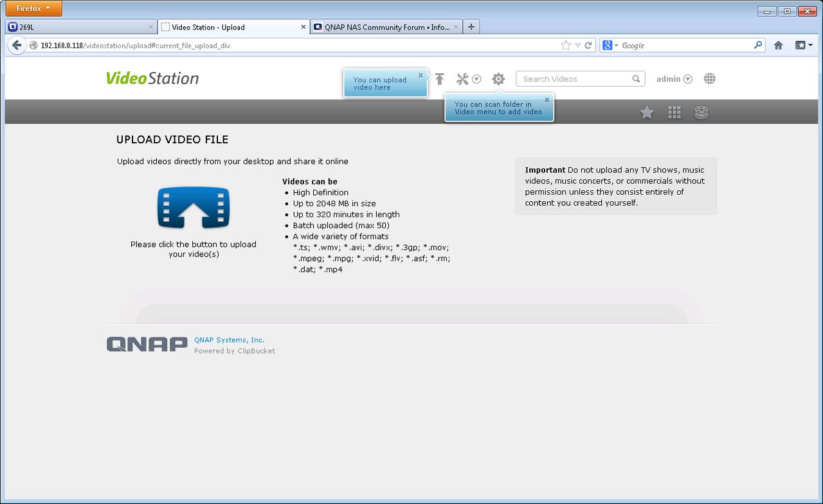Close the Video Station - Upload tab

pos(303,27)
